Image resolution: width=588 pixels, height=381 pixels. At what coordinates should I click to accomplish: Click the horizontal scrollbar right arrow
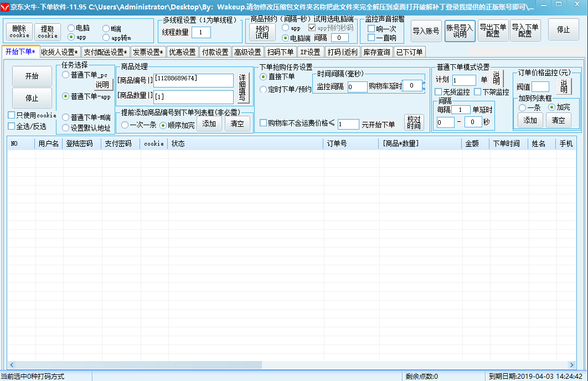tap(571, 365)
